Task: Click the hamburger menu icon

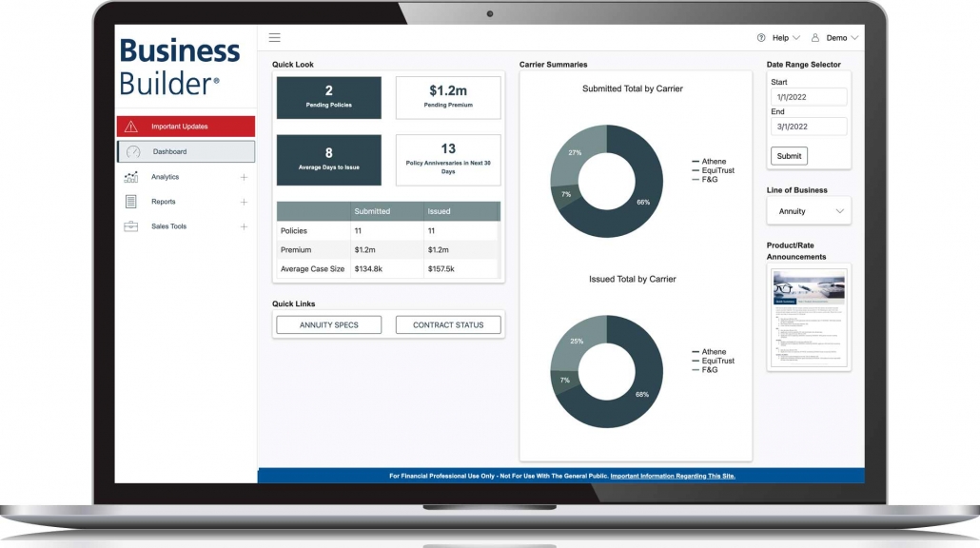Action: point(274,38)
